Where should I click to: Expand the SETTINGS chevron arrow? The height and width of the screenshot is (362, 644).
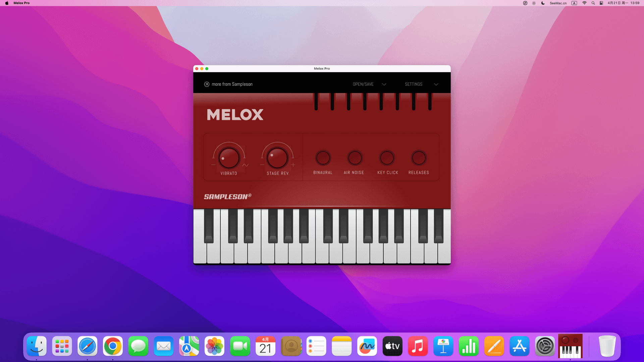tap(436, 84)
